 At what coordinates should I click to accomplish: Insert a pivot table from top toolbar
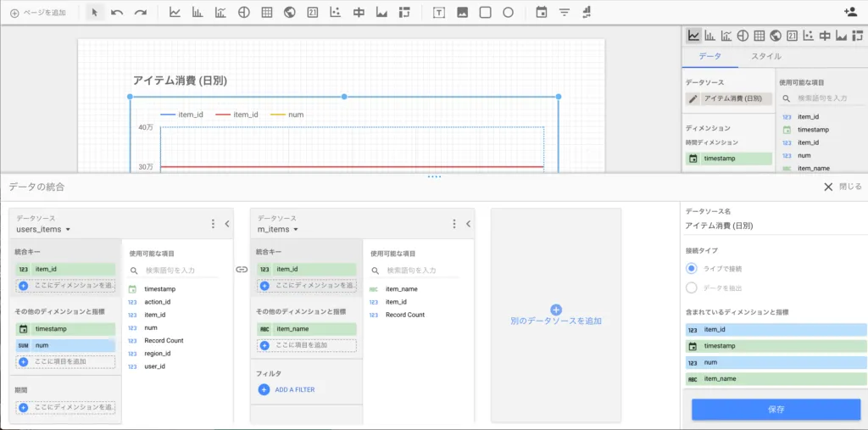pos(404,12)
